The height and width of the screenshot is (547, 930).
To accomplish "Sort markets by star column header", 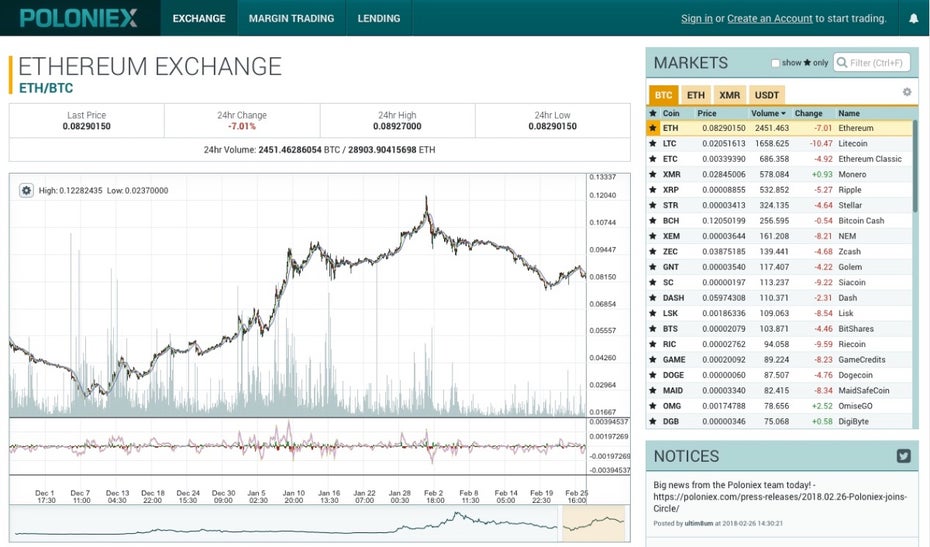I will (653, 113).
